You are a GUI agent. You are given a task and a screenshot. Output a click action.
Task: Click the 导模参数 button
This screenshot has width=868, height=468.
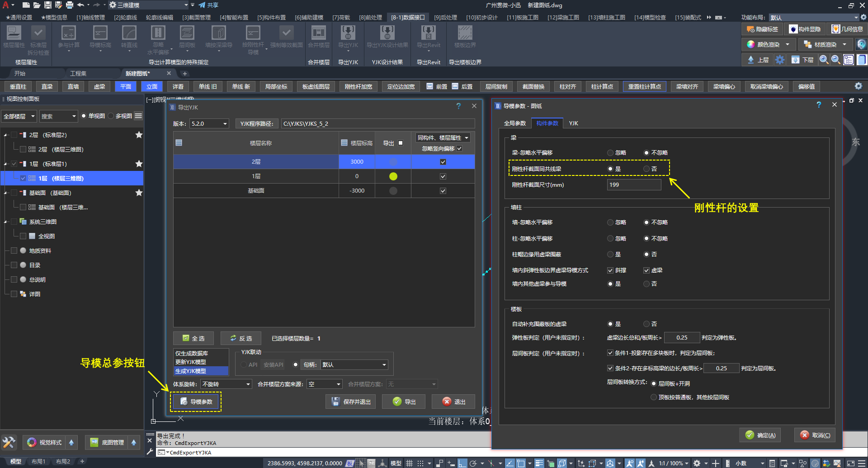tap(196, 402)
